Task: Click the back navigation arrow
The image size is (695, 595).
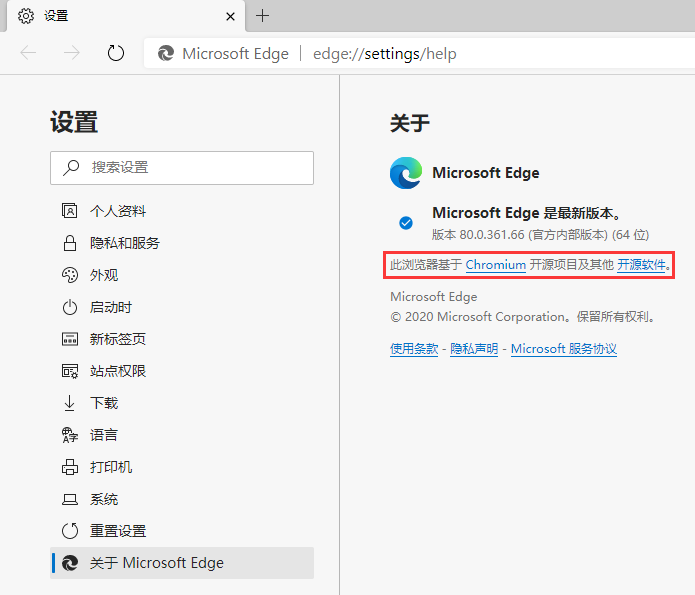Action: pyautogui.click(x=28, y=53)
